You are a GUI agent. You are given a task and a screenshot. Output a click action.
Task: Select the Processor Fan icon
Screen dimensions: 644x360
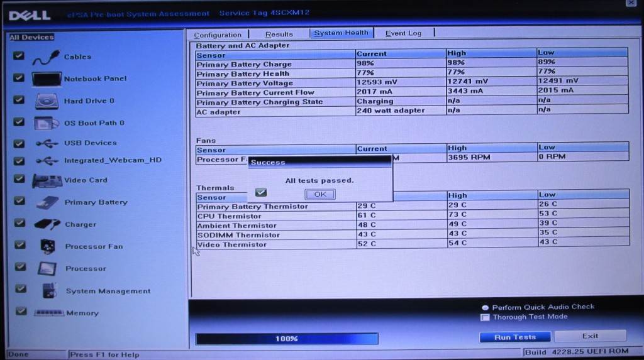click(48, 246)
